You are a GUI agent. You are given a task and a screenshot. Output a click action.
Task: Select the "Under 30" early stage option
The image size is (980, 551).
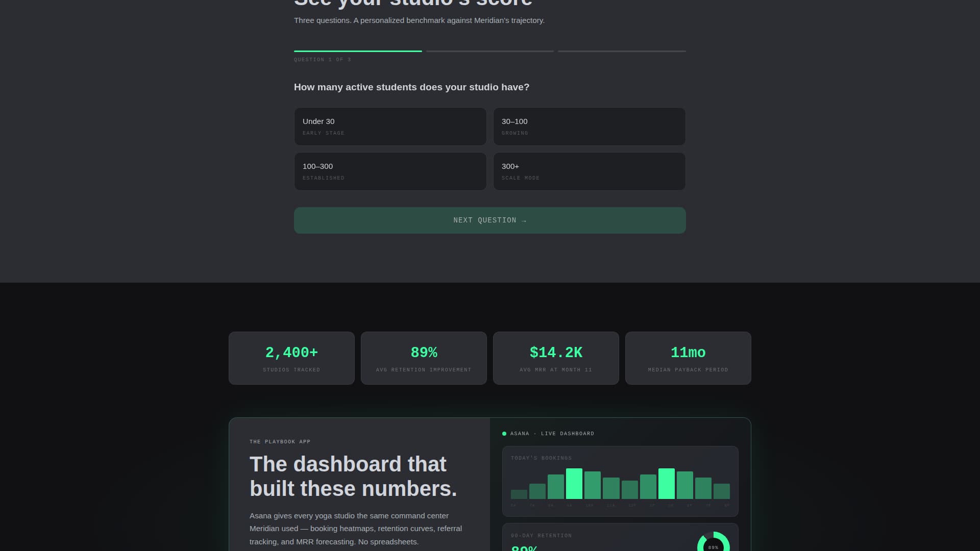pyautogui.click(x=390, y=127)
